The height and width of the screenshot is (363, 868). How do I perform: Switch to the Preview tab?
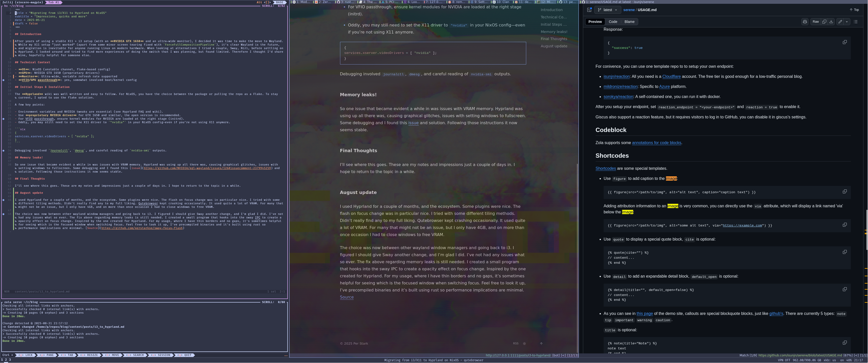point(595,21)
